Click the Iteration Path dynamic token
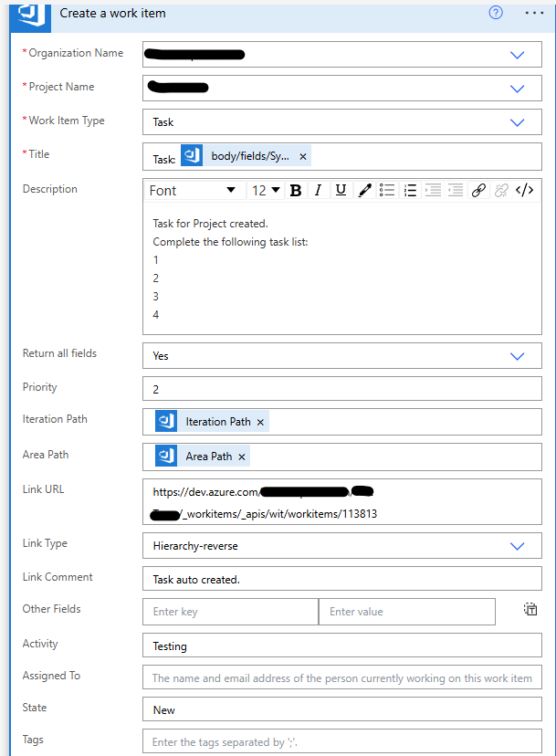 (212, 422)
